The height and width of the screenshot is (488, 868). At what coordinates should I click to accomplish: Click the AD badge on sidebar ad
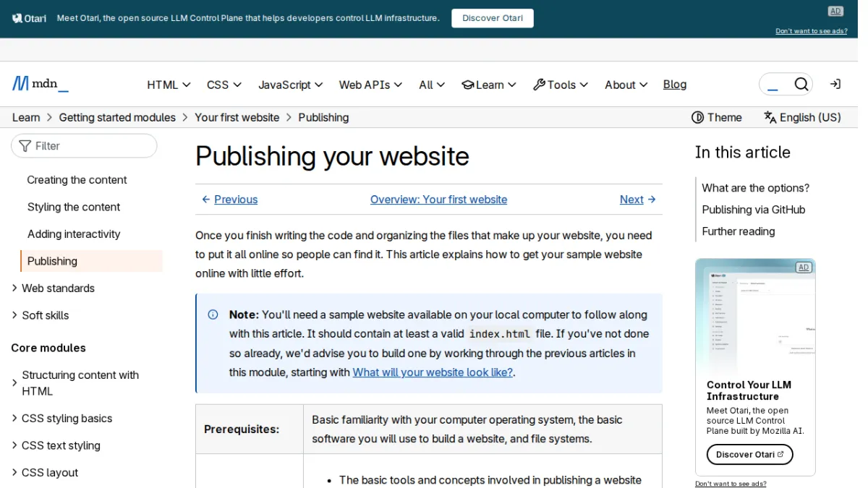tap(803, 267)
